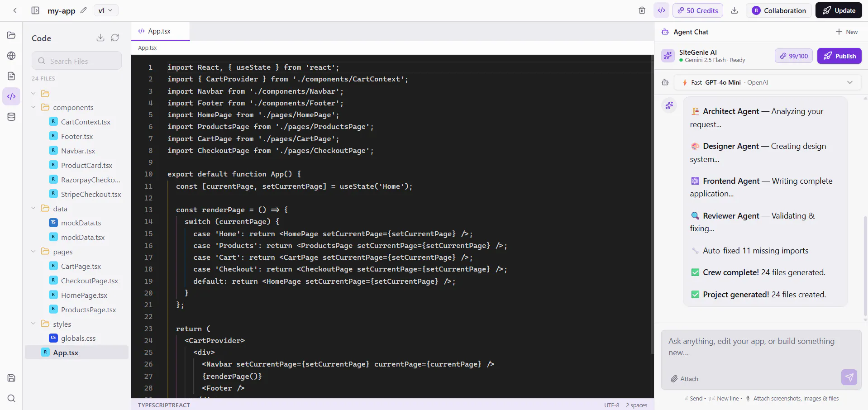Screen dimensions: 868x410
Task: Select code editor icon in left rail
Action: point(11,96)
